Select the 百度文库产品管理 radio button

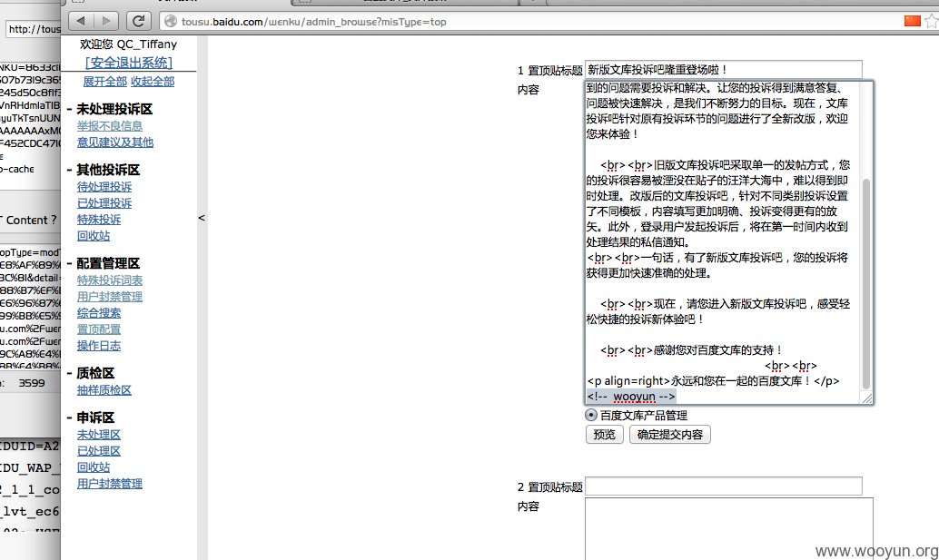tap(591, 415)
